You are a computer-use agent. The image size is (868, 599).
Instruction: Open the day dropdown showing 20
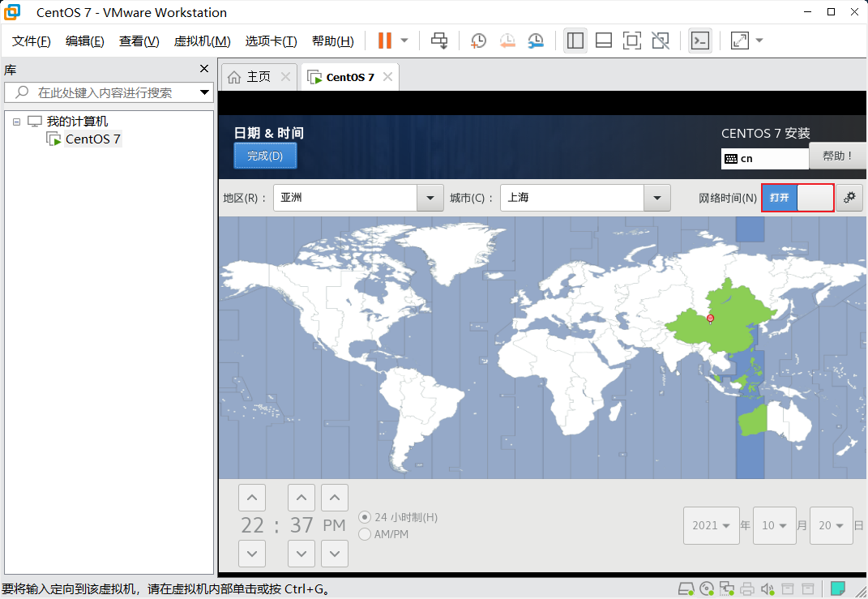coord(831,525)
